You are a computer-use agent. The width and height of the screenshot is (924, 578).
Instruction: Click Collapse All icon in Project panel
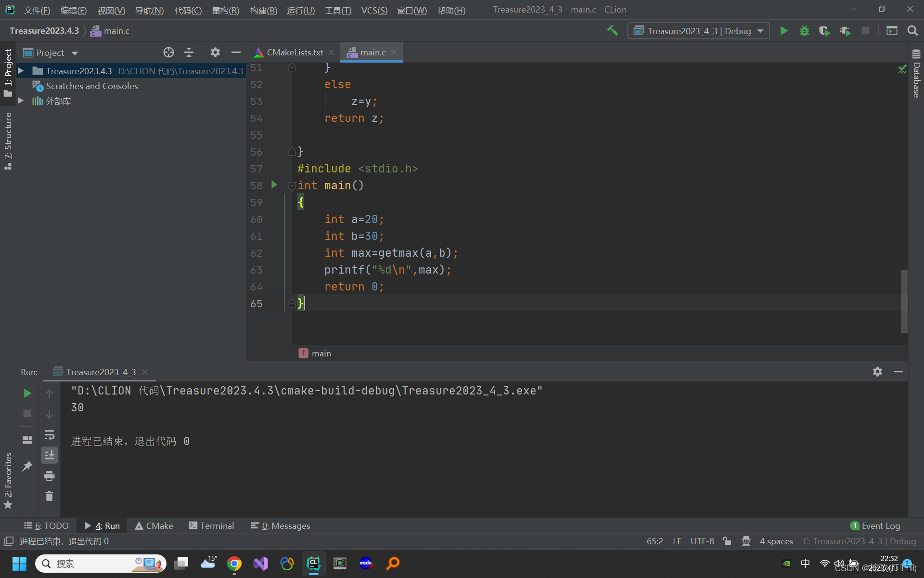click(189, 53)
